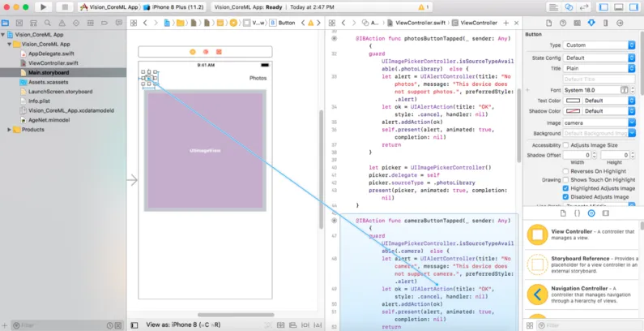644x331 pixels.
Task: Open the Quick Help inspector
Action: tap(563, 23)
